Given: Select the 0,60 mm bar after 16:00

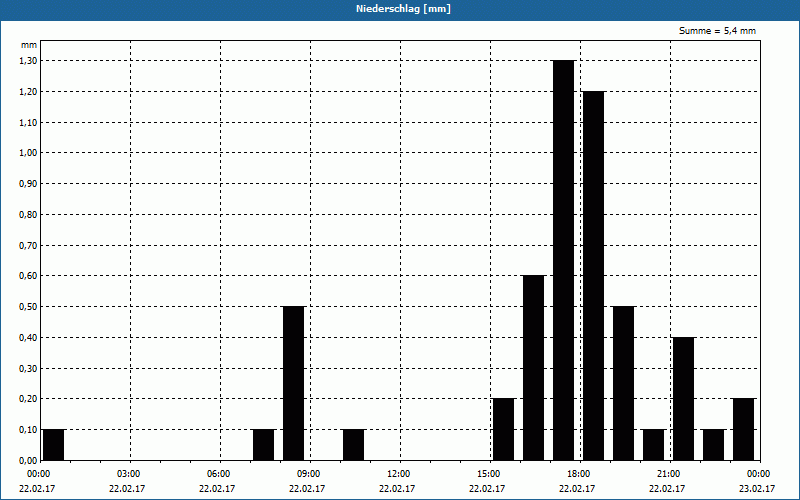Looking at the screenshot, I should (534, 368).
